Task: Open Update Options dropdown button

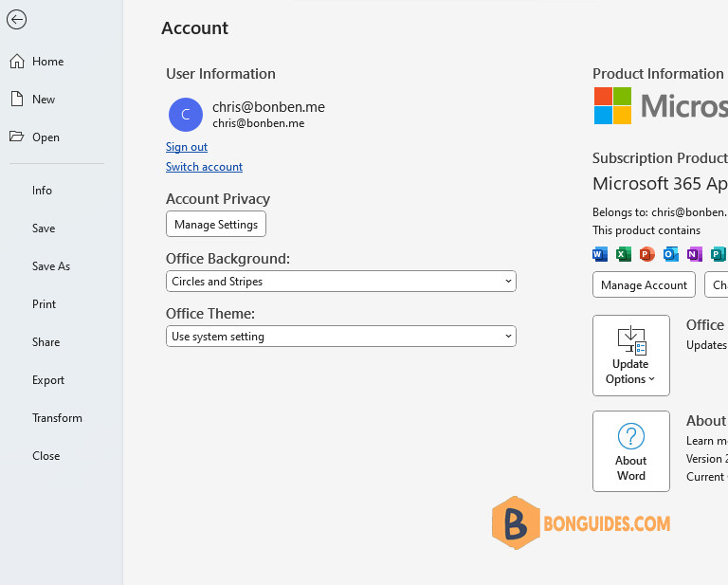Action: pos(631,356)
